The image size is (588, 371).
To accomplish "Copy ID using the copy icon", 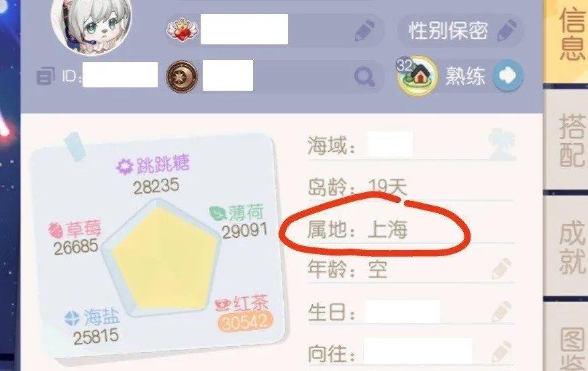I will click(46, 76).
